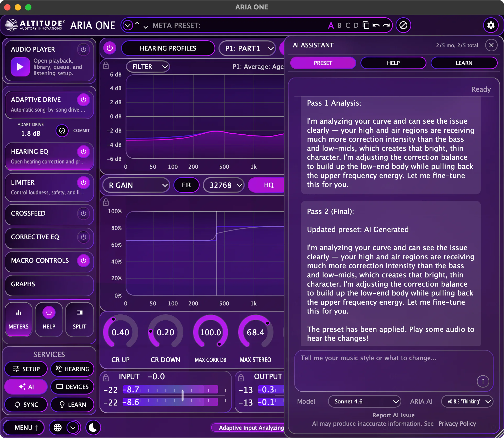The image size is (504, 438).
Task: Choose AI model from Sonnet 4.6 dropdown
Action: click(364, 401)
